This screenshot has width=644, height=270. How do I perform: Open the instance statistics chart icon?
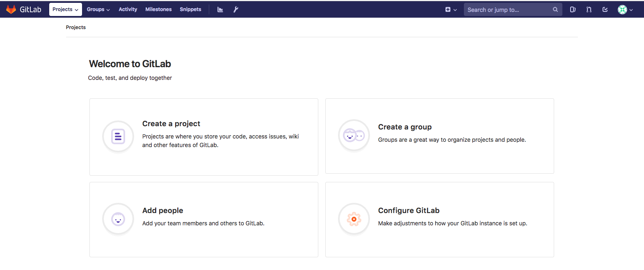pyautogui.click(x=220, y=9)
